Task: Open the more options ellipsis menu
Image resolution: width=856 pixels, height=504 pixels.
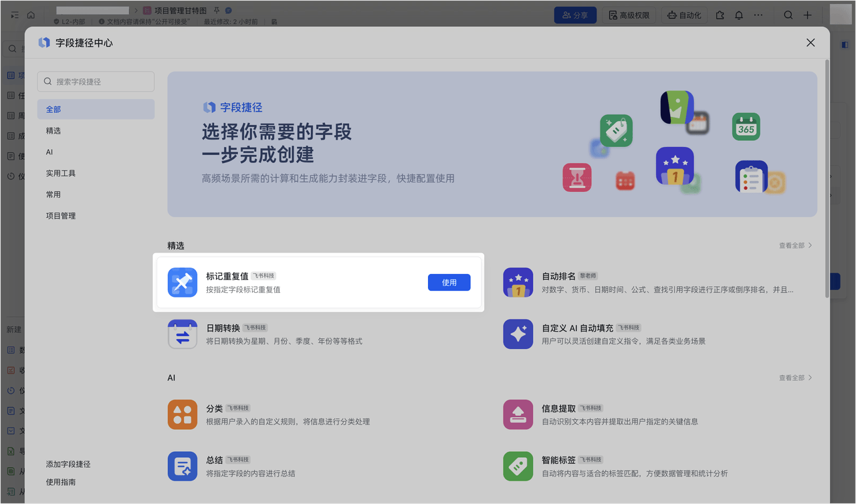Action: [x=758, y=15]
